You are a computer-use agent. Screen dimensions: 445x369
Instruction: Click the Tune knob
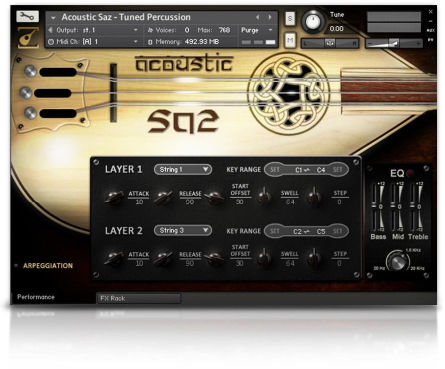click(x=313, y=21)
